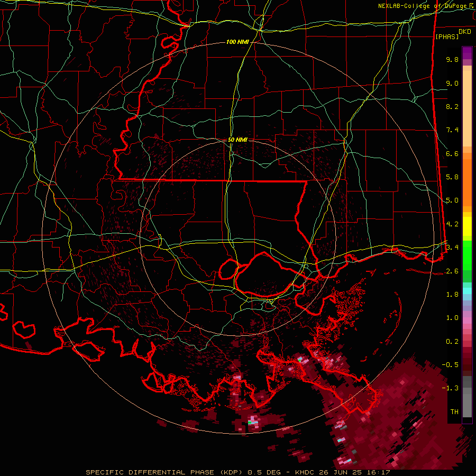Click the 5.0 scale value
This screenshot has height=476, width=476.
pyautogui.click(x=452, y=200)
